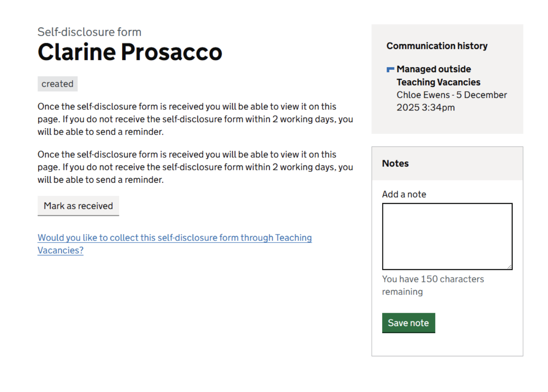The width and height of the screenshot is (548, 392).
Task: Click the blue flag marker in Communication history
Action: (x=390, y=69)
